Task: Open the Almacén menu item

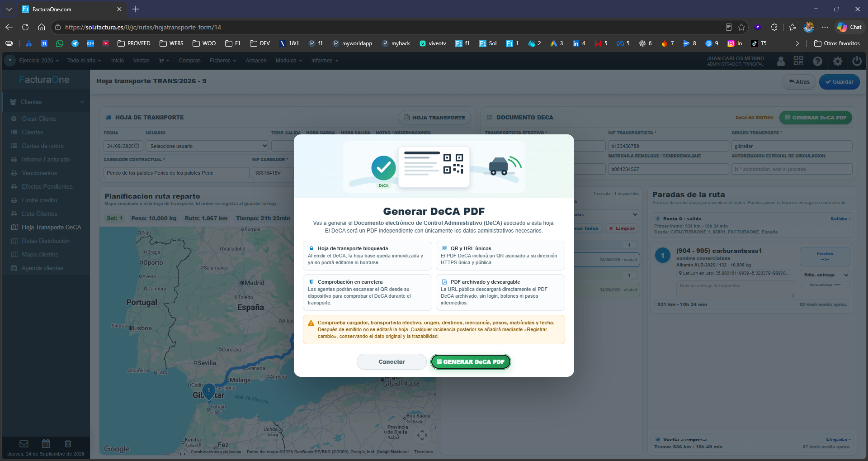Action: (256, 61)
